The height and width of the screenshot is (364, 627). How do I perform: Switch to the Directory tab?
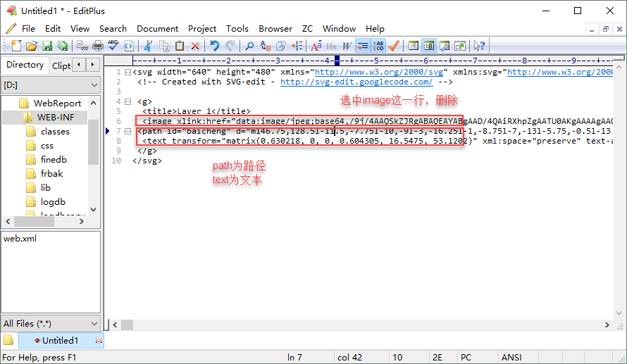click(25, 65)
